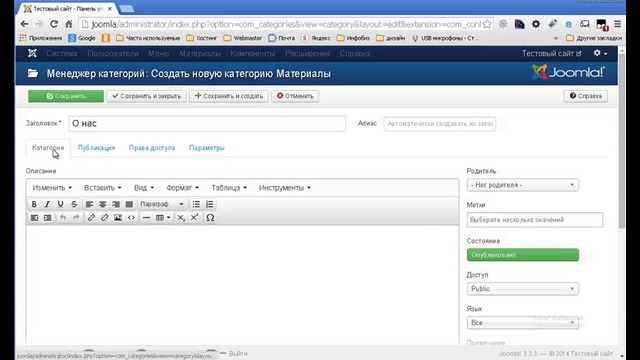640x360 pixels.
Task: Click Сохранить и закрыть button
Action: point(146,96)
